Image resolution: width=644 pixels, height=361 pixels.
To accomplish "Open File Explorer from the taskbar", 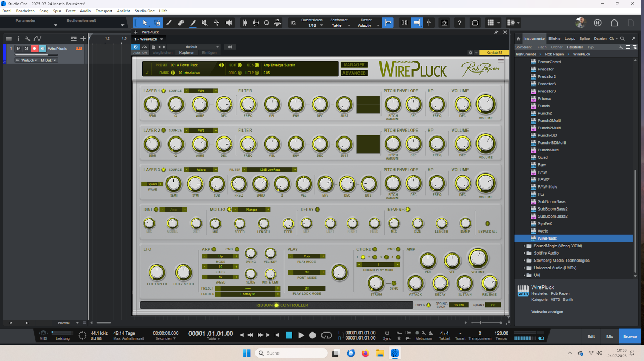I will coord(380,353).
